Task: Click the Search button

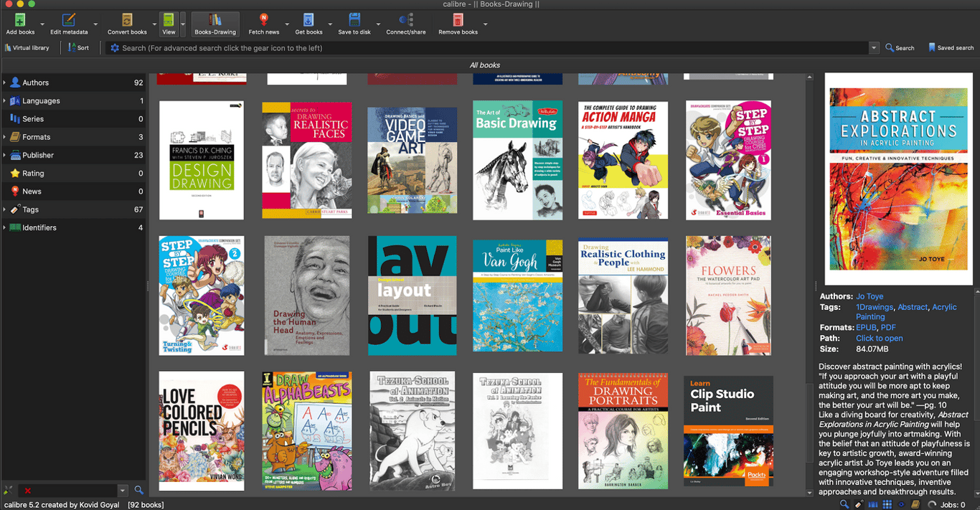Action: click(x=900, y=48)
